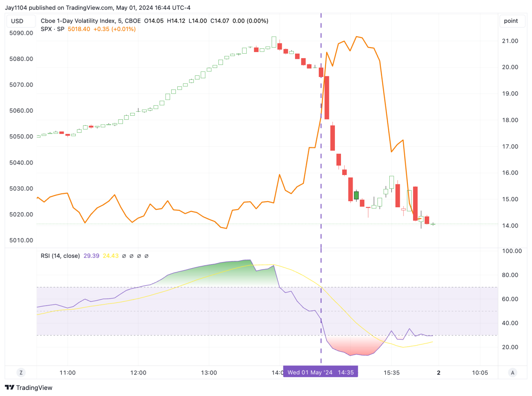Click the 100.00 RSI axis label
The height and width of the screenshot is (396, 532).
512,251
